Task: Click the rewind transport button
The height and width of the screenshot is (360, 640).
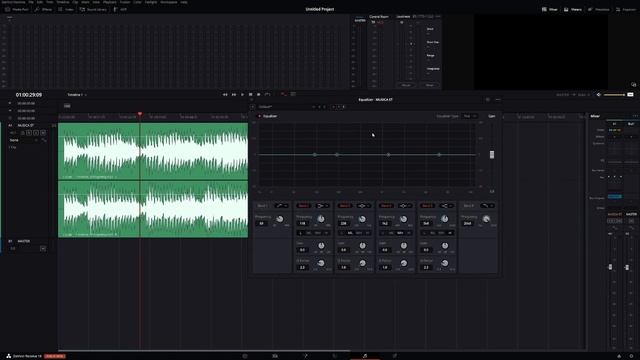Action: (x=225, y=95)
